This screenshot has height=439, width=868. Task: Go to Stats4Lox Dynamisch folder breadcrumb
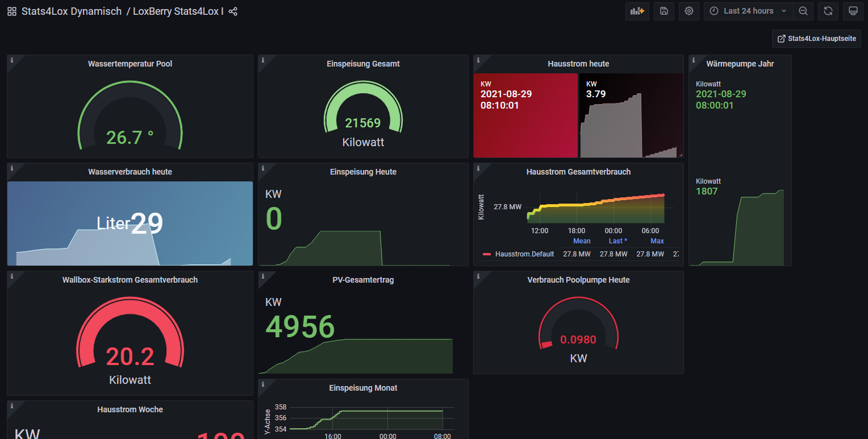pos(72,11)
